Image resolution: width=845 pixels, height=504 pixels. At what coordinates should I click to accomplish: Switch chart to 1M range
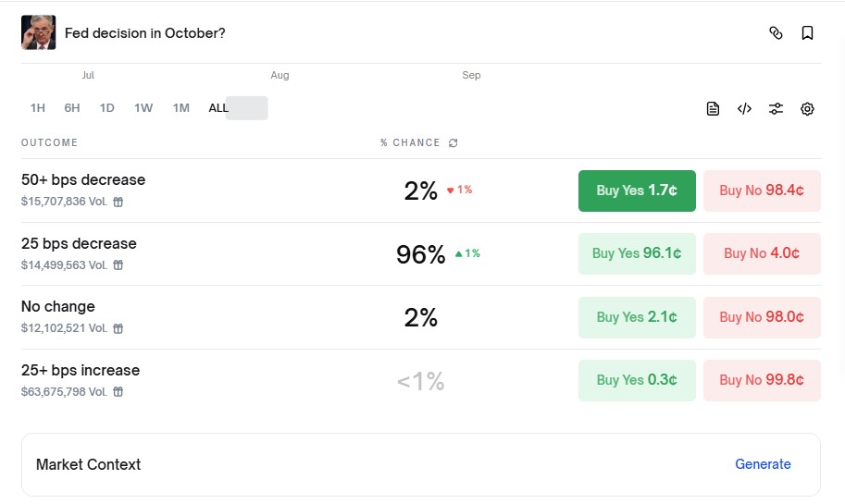(x=181, y=108)
